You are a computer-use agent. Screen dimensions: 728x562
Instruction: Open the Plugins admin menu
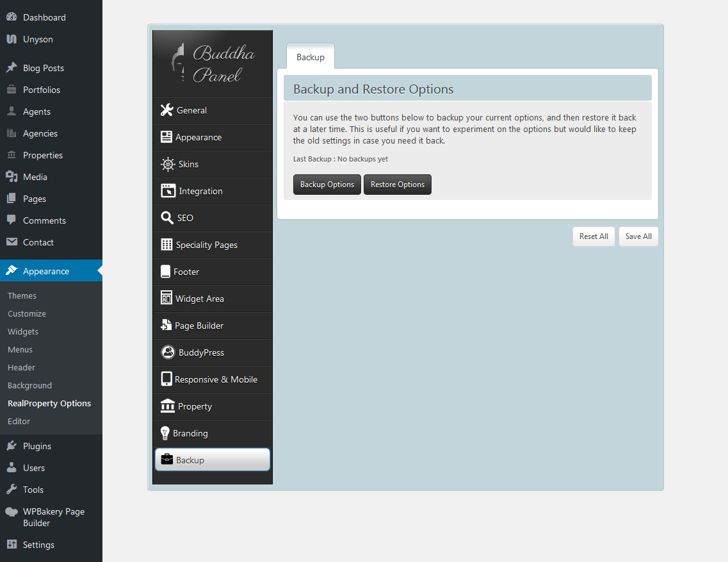pyautogui.click(x=36, y=446)
